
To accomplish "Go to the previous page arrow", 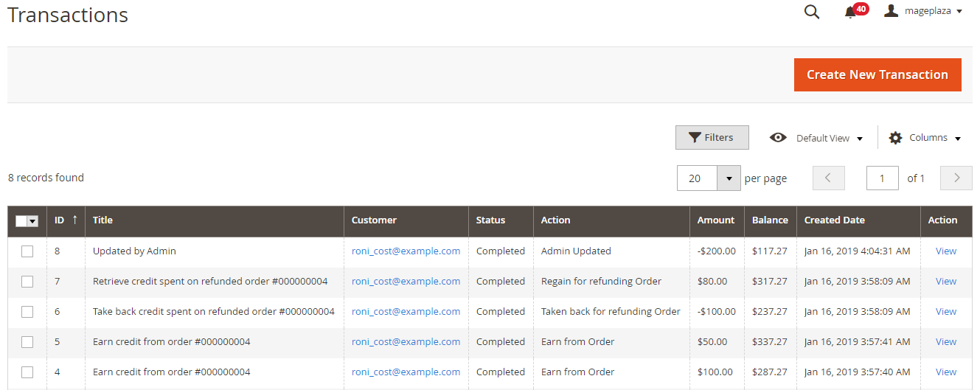I will point(828,178).
